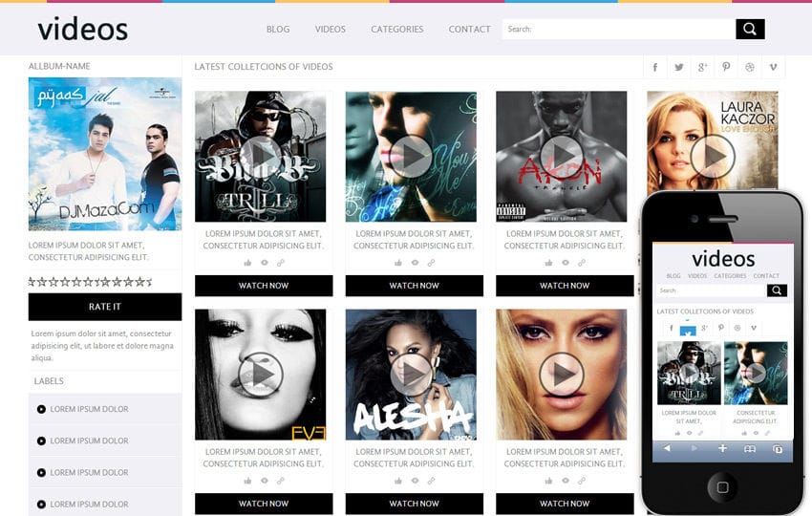Like the Bun B Trill video
The width and height of the screenshot is (812, 516).
tap(247, 263)
